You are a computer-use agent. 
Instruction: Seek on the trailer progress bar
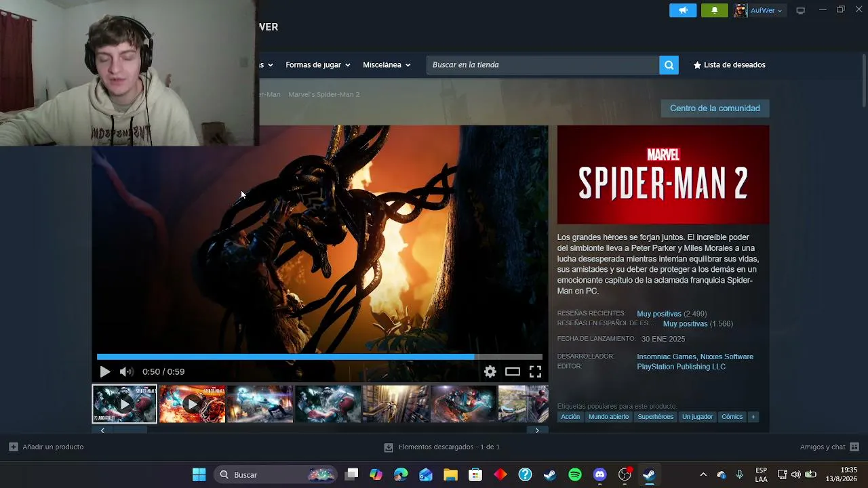319,357
